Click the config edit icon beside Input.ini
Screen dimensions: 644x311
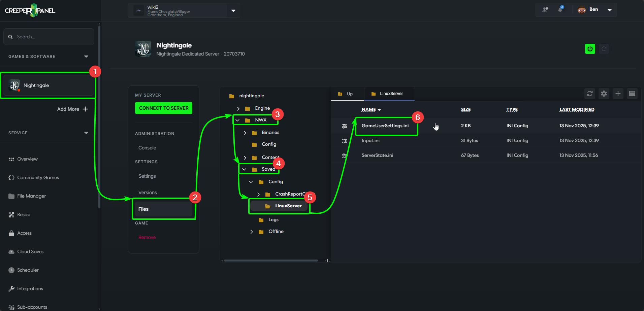(x=344, y=141)
